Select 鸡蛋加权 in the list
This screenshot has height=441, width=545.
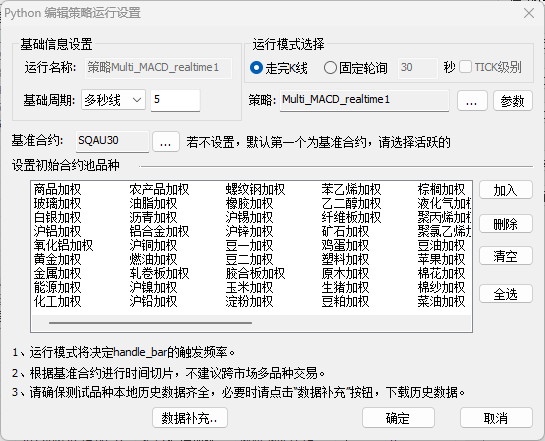345,245
